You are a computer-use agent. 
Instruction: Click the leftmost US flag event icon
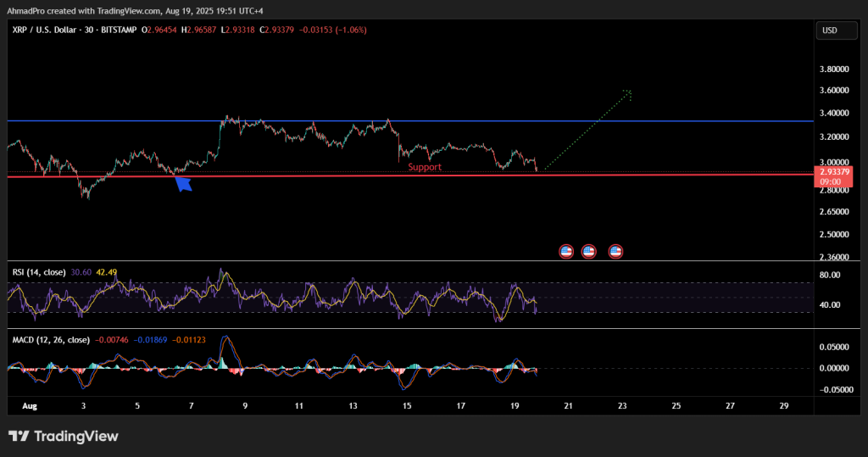point(567,251)
